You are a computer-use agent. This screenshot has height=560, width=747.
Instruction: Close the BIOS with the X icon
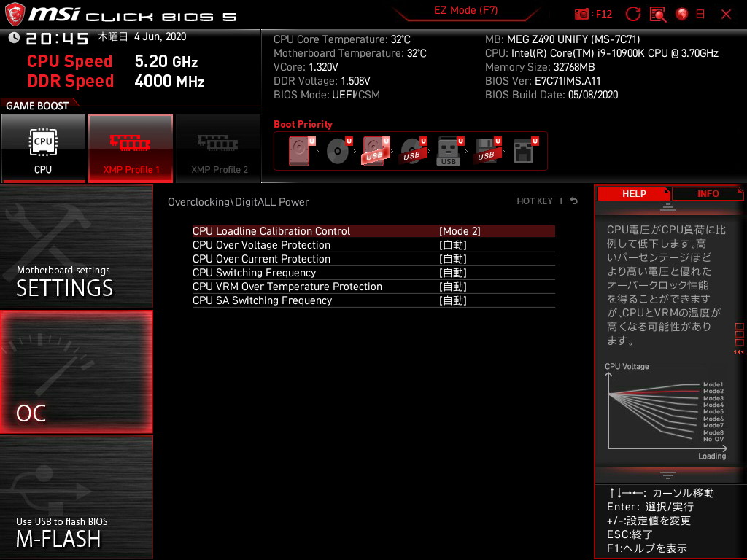pos(726,15)
